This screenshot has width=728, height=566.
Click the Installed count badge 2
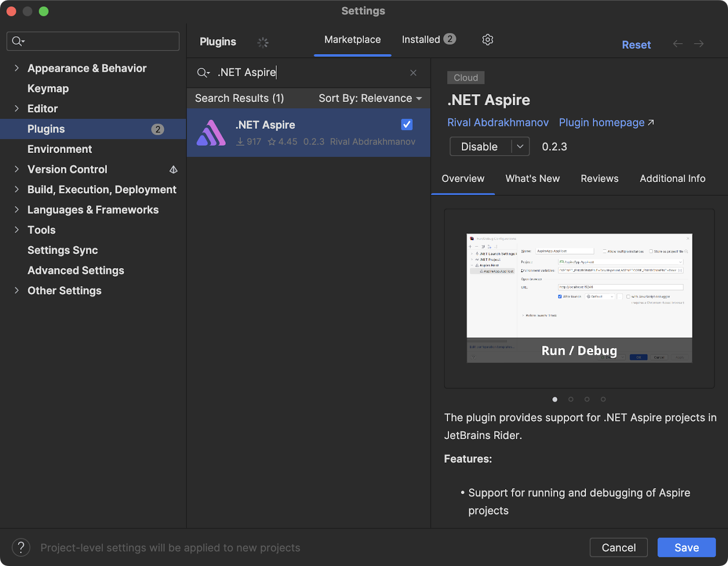450,39
